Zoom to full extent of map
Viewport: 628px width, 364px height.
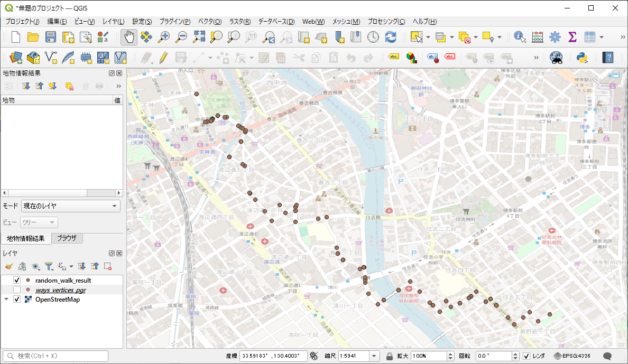point(199,37)
